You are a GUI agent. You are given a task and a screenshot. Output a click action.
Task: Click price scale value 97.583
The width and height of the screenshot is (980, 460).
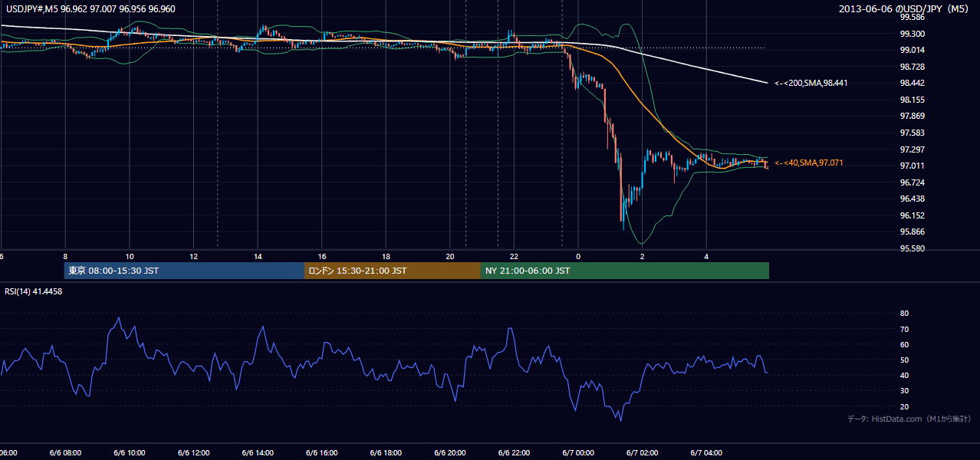click(912, 133)
